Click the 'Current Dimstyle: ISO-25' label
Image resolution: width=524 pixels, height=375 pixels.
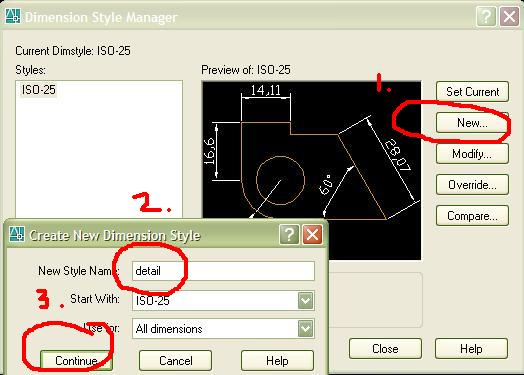click(x=73, y=51)
